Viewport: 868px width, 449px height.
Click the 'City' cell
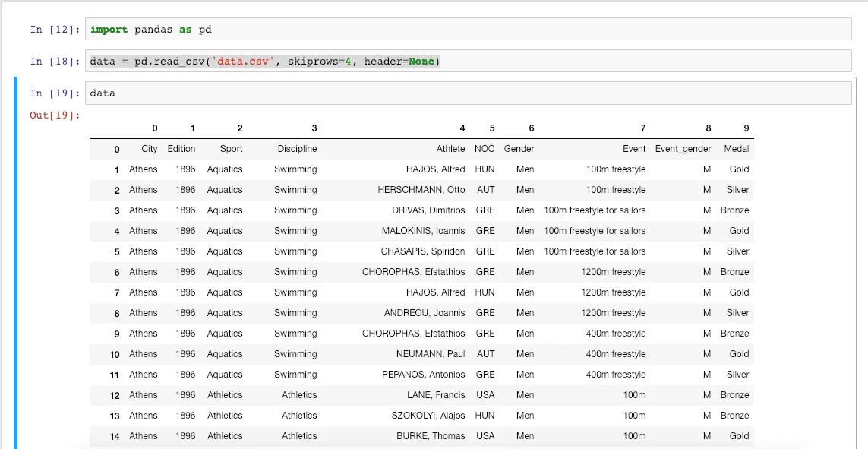coord(150,149)
